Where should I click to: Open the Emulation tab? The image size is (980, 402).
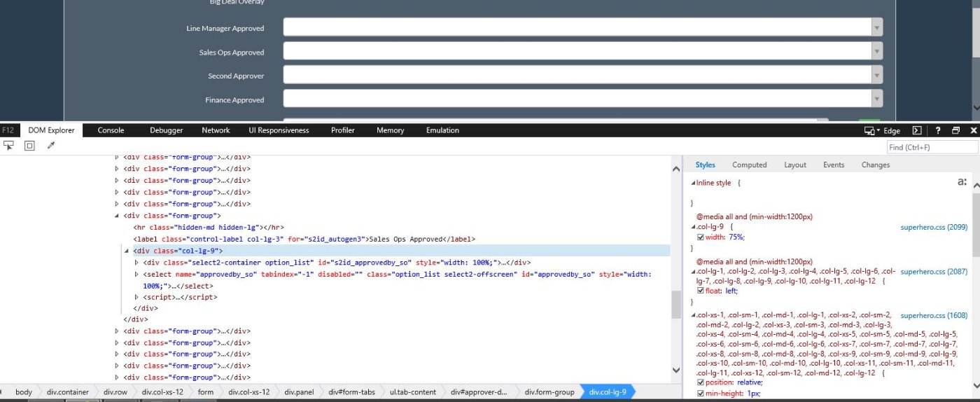[x=442, y=130]
